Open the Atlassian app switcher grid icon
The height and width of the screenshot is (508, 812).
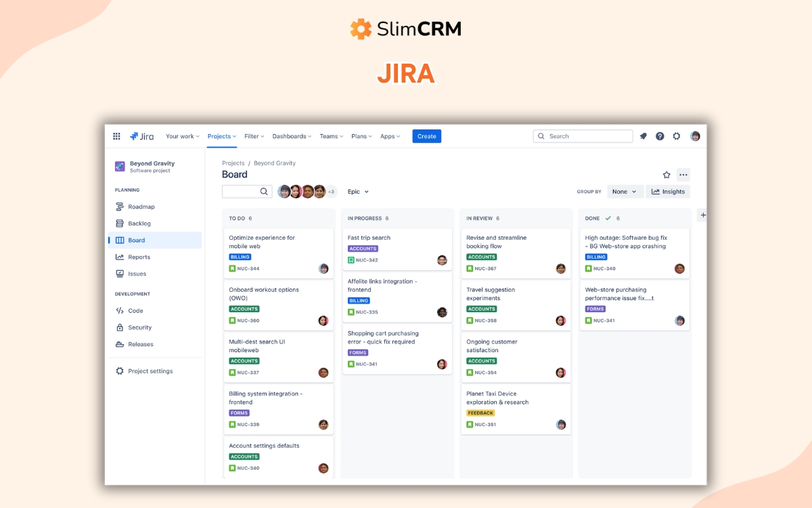[x=116, y=135]
